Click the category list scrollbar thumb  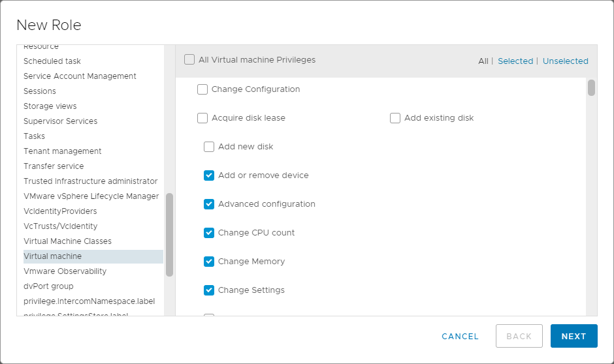tap(170, 235)
